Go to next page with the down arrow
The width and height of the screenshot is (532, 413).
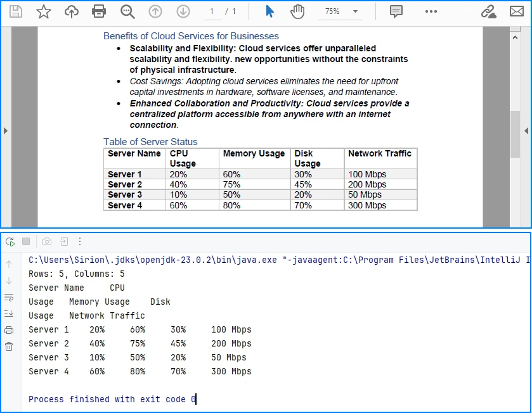184,11
